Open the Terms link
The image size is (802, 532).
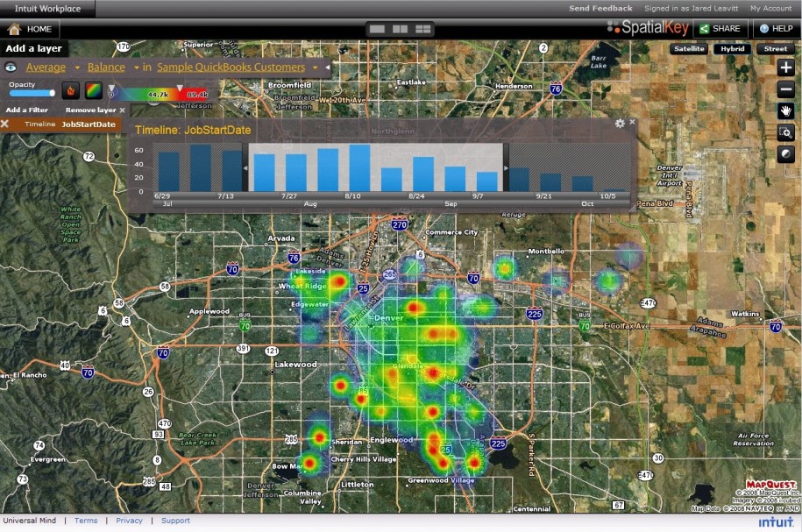[x=86, y=521]
